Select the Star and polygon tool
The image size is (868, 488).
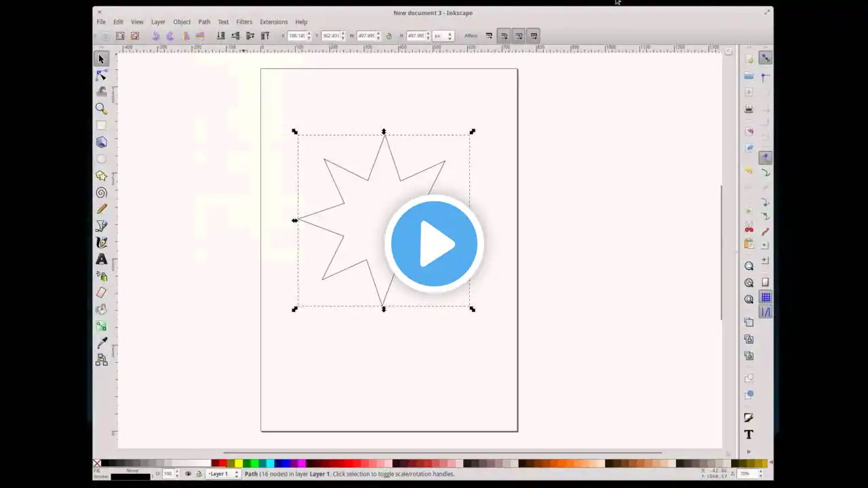101,176
